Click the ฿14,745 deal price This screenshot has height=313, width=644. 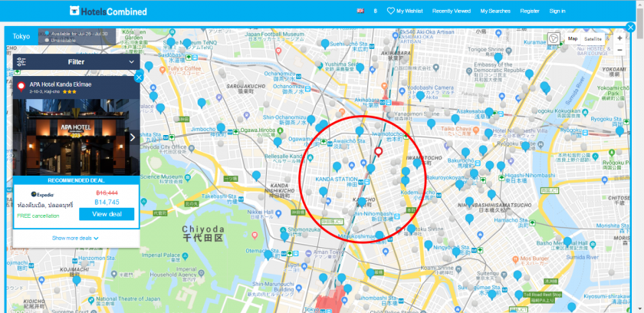107,202
